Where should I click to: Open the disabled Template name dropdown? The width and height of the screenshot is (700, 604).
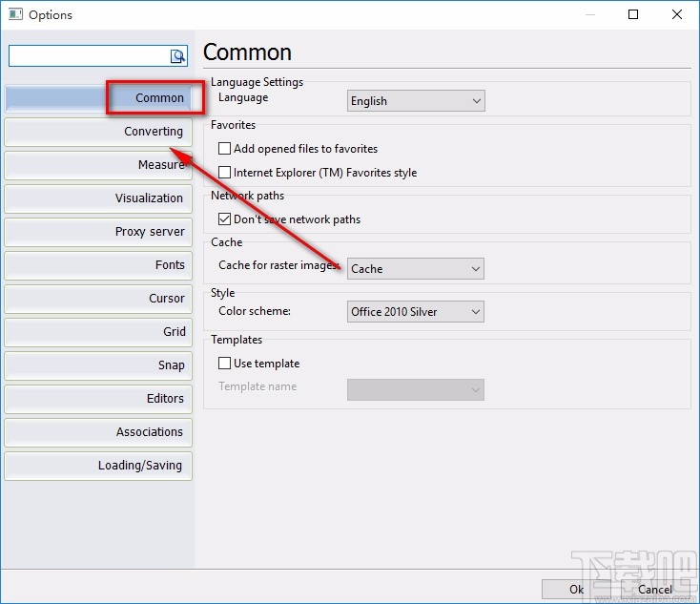[x=416, y=389]
